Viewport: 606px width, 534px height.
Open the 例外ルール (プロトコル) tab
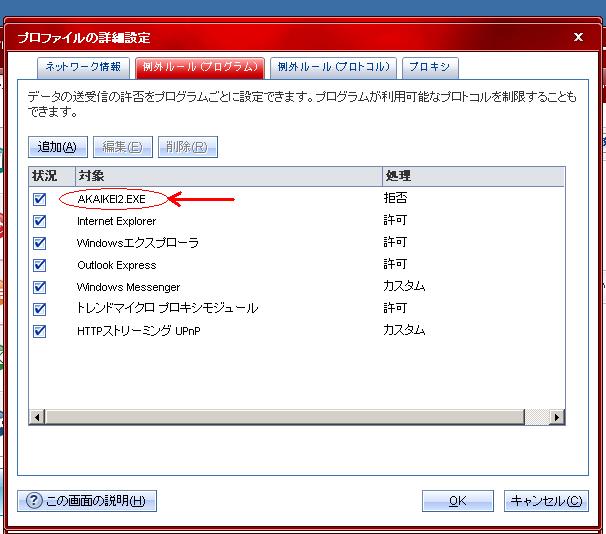coord(335,67)
